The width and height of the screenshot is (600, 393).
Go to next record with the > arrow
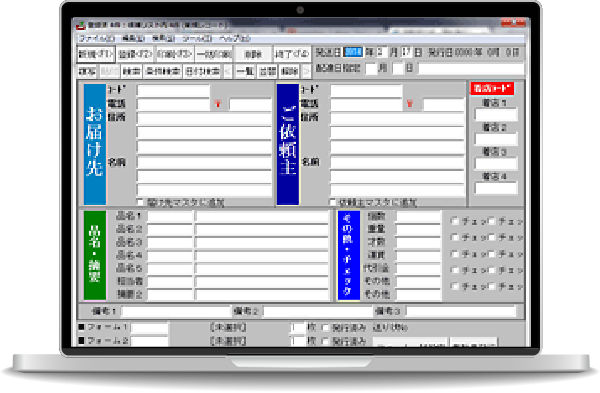[x=306, y=71]
